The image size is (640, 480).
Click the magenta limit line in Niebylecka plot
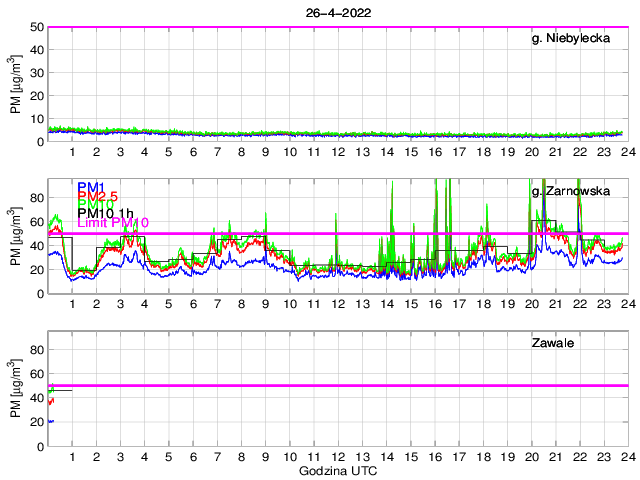(x=337, y=27)
